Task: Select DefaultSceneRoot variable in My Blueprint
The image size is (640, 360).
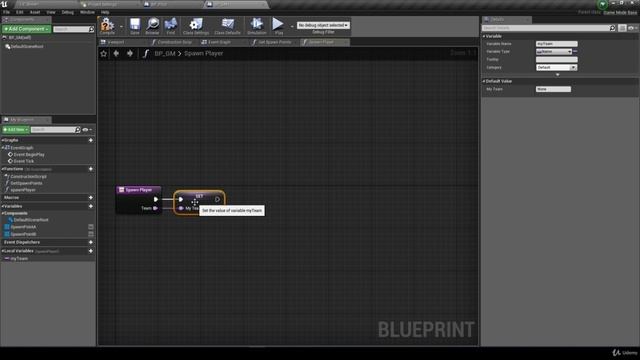Action: tap(31, 220)
